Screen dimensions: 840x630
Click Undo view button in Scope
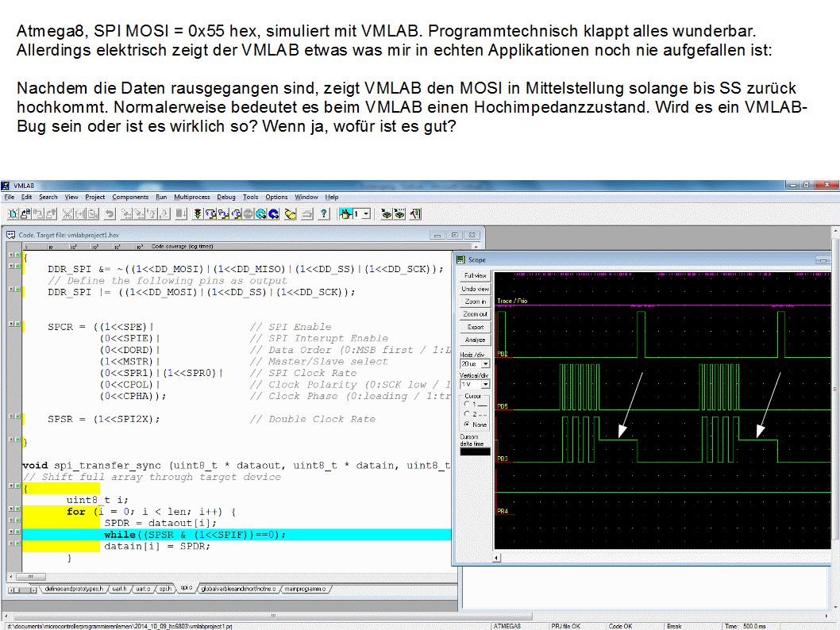[475, 289]
